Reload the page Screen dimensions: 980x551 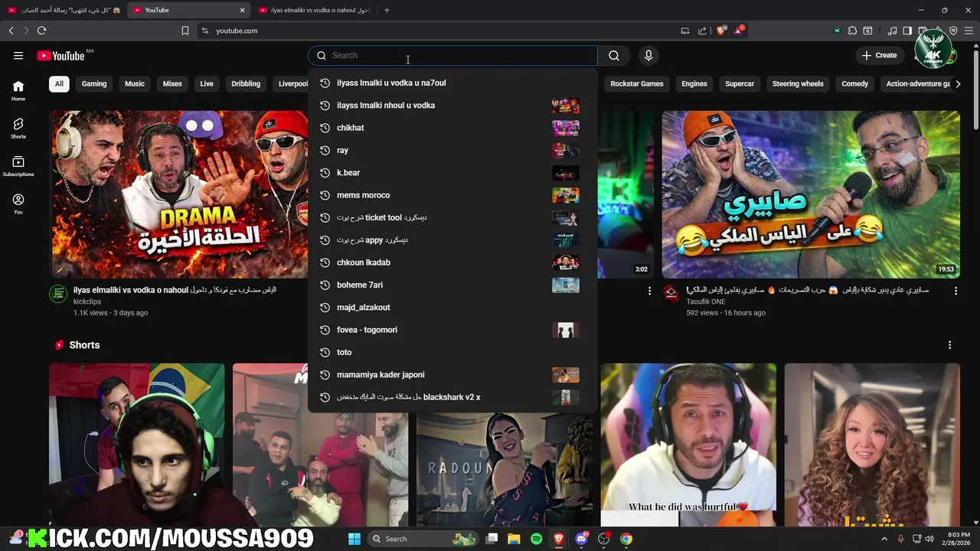pos(41,31)
